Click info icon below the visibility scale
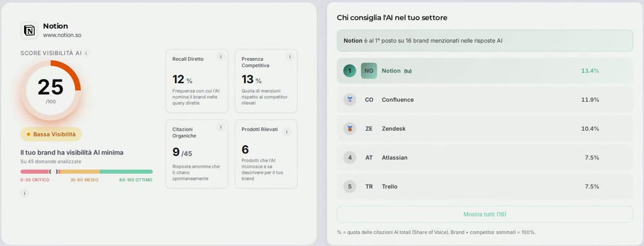Screen dimensions: 644x246 click(x=24, y=193)
